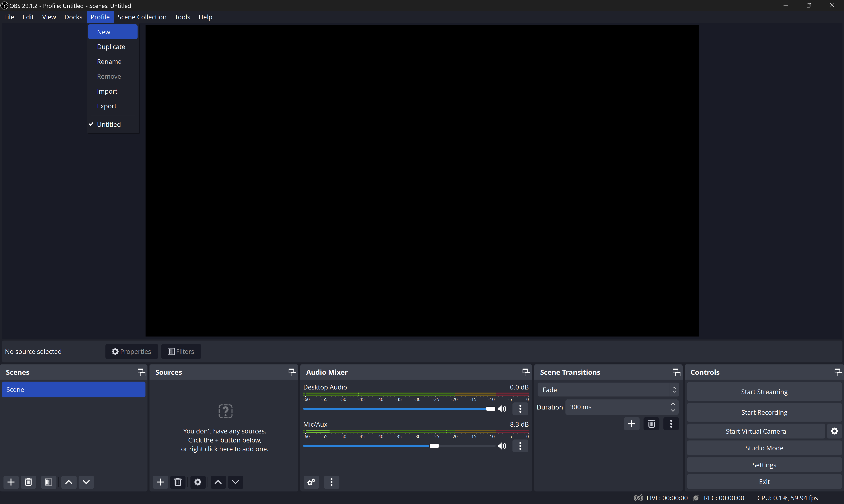844x504 pixels.
Task: Increase transition duration with up arrow
Action: pyautogui.click(x=673, y=404)
